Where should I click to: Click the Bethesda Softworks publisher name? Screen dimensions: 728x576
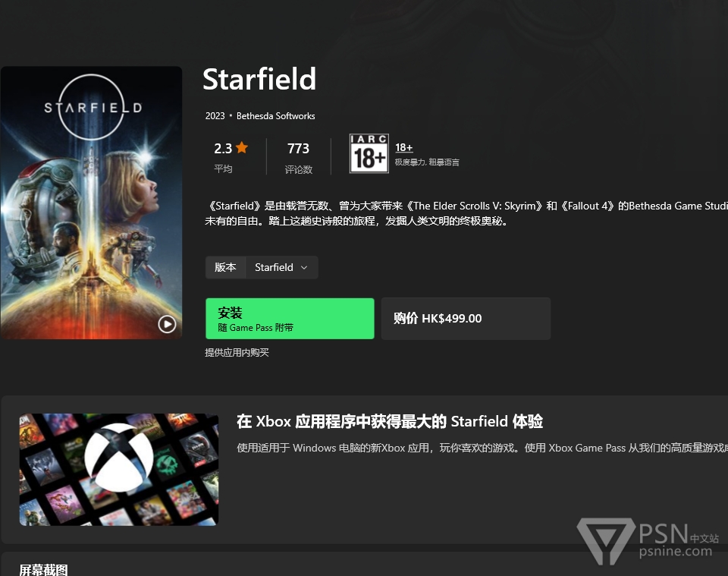point(276,116)
